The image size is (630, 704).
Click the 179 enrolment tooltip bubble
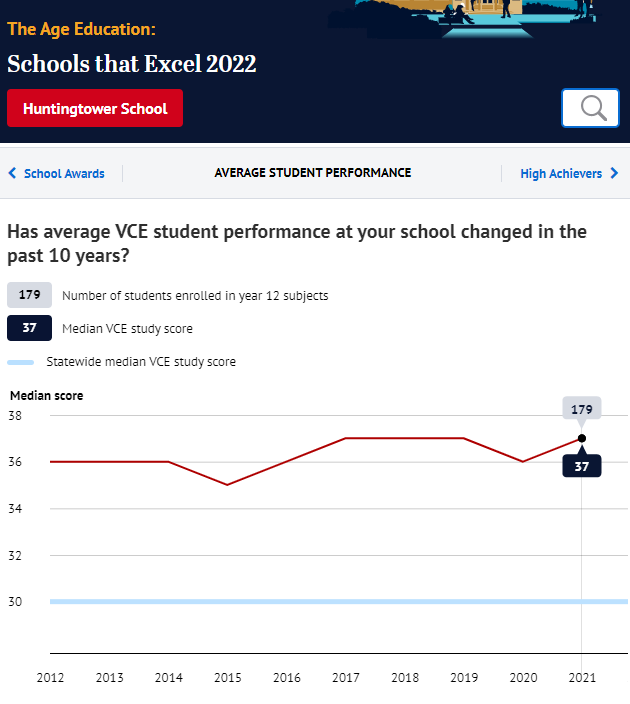pos(582,409)
